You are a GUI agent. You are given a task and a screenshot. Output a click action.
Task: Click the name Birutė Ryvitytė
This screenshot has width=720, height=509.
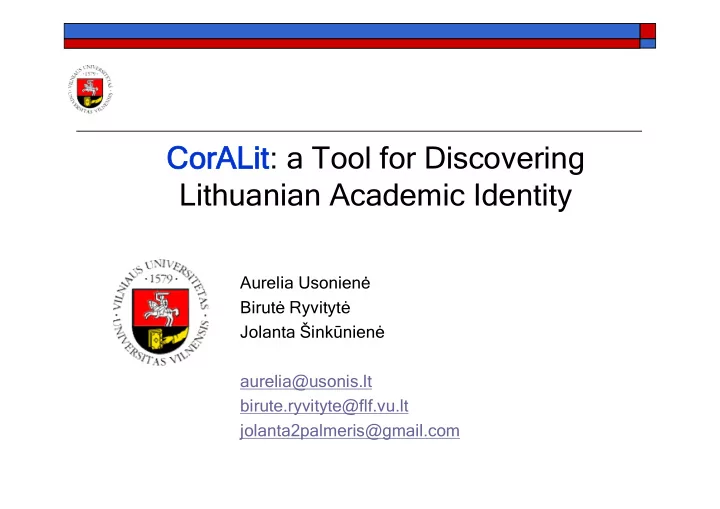[x=295, y=307]
